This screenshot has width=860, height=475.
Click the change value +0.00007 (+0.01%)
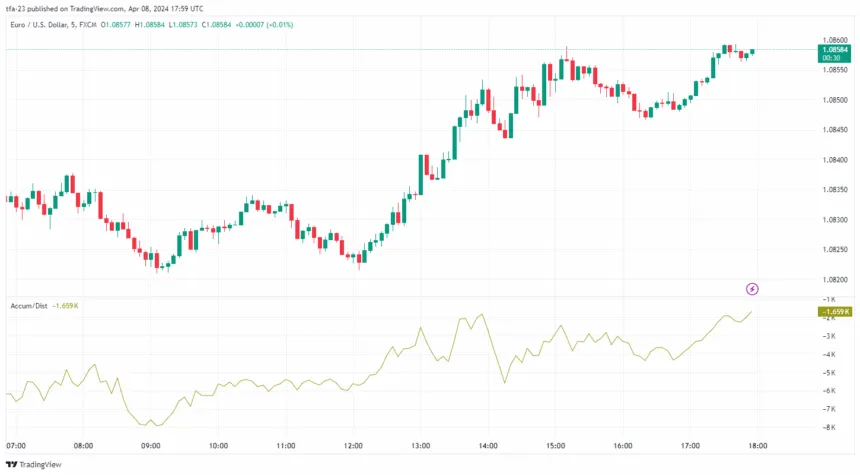coord(264,25)
